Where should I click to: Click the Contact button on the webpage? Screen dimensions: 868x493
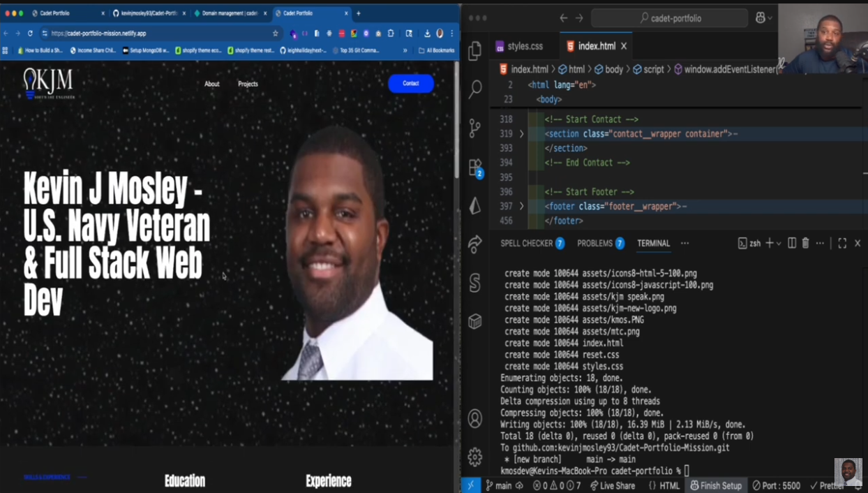click(x=411, y=83)
